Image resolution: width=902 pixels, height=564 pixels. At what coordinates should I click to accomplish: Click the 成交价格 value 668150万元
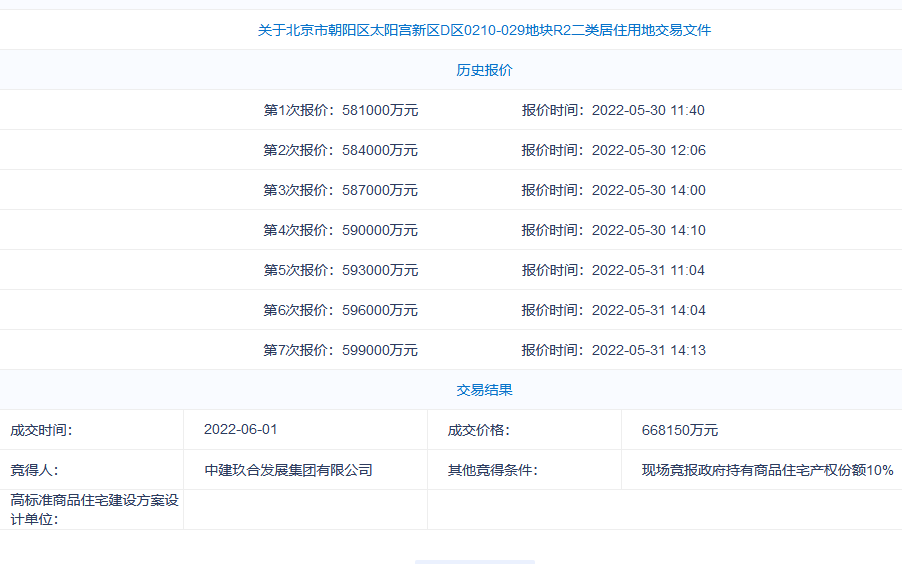679,430
